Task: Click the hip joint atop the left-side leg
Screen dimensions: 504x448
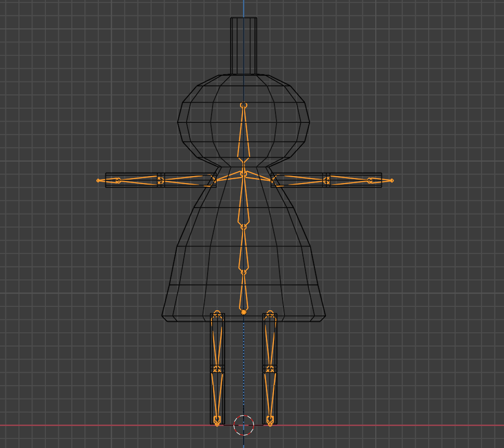Action: (217, 314)
